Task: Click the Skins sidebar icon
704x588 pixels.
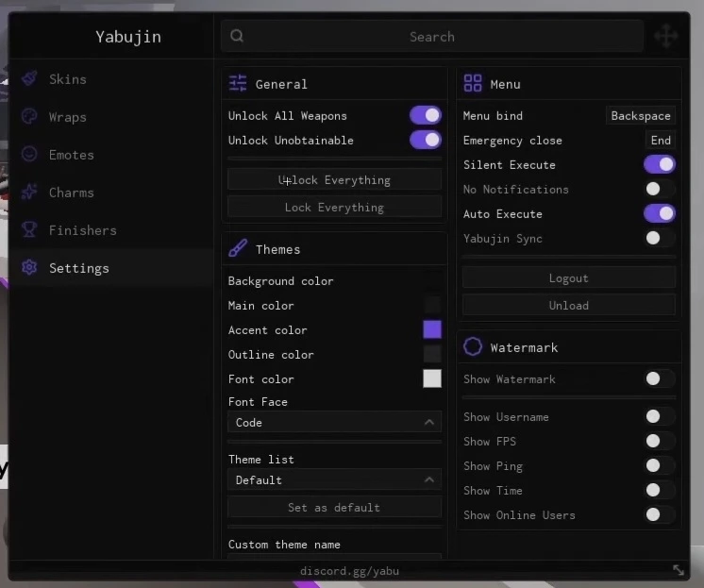Action: (29, 78)
